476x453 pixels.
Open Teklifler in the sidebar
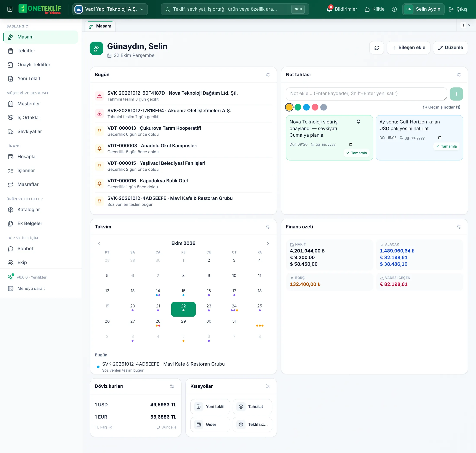(x=41, y=51)
